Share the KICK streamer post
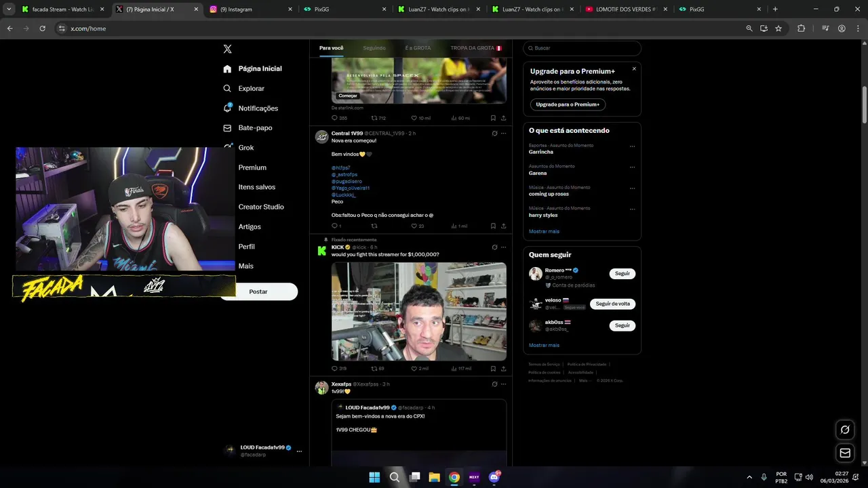The image size is (868, 488). coord(503,369)
